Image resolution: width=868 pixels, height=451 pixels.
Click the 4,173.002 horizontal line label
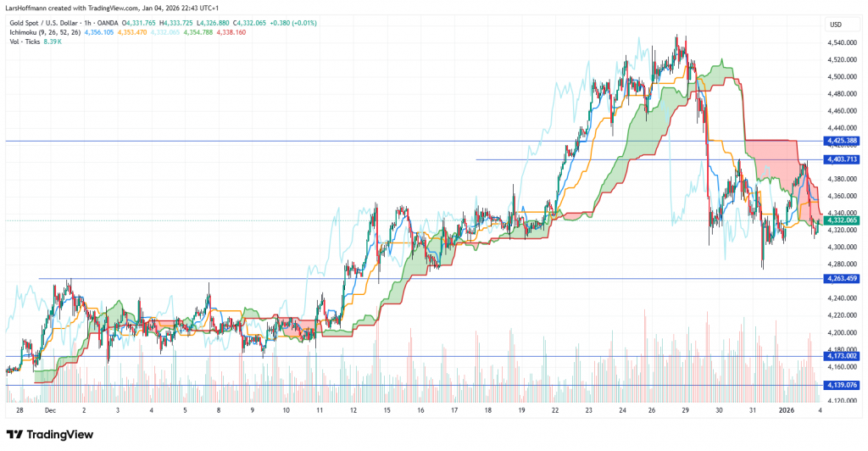pos(841,357)
